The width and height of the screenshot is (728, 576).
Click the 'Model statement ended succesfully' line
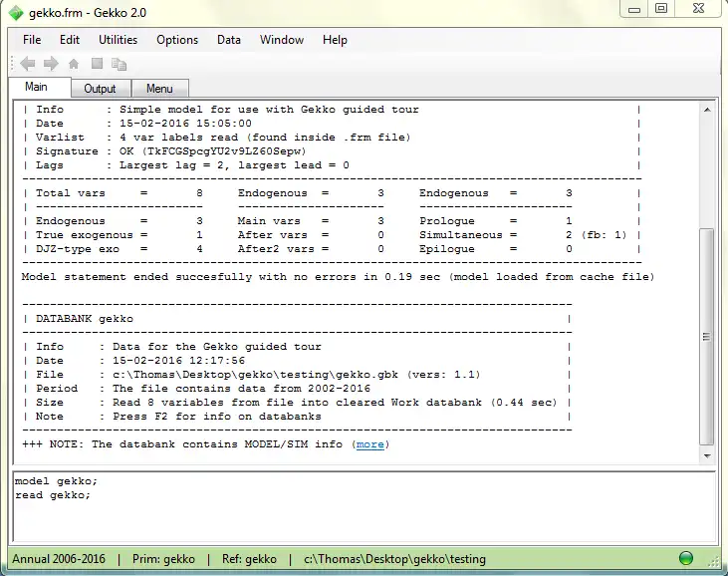point(338,277)
